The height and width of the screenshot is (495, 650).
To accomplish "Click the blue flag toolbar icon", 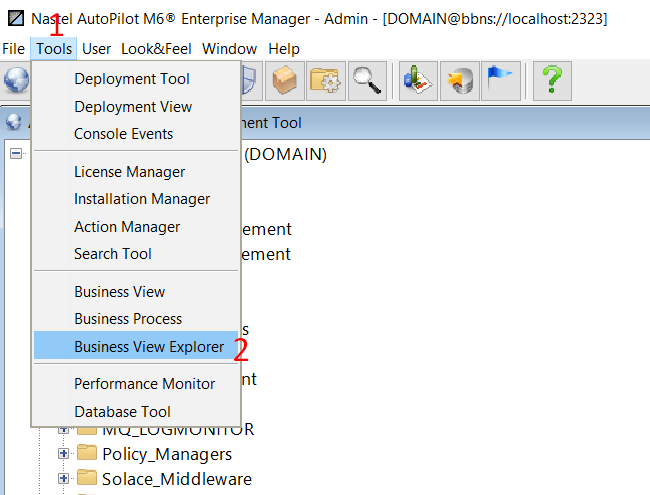I will coord(501,81).
